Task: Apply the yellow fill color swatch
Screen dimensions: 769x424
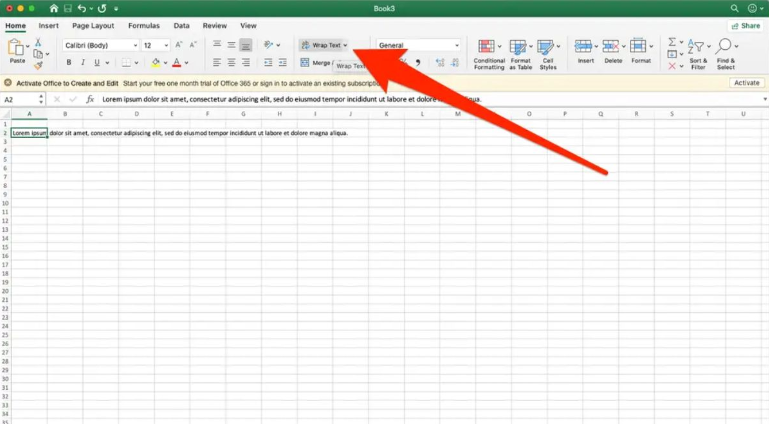Action: [x=156, y=63]
